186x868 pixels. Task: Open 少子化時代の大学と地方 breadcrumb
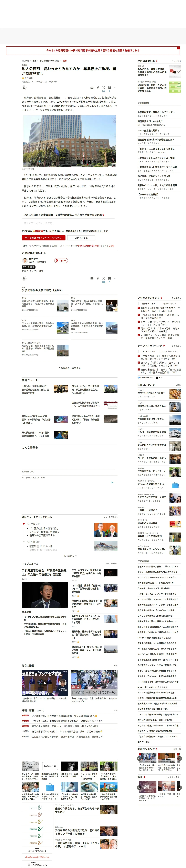click(x=50, y=61)
